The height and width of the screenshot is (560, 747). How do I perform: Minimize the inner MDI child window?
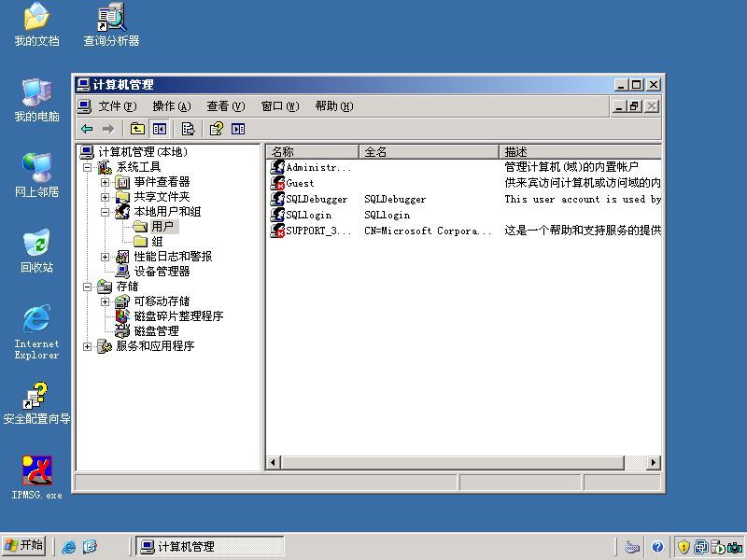click(x=619, y=106)
